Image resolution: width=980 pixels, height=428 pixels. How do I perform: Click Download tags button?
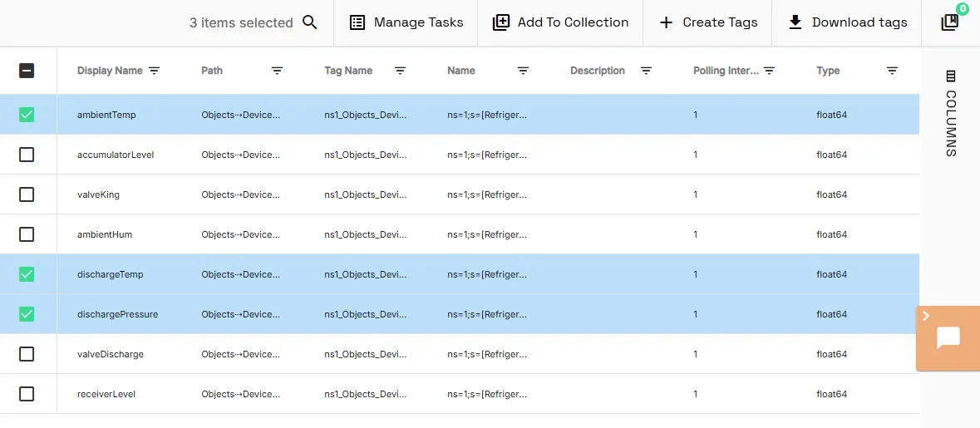(x=847, y=22)
